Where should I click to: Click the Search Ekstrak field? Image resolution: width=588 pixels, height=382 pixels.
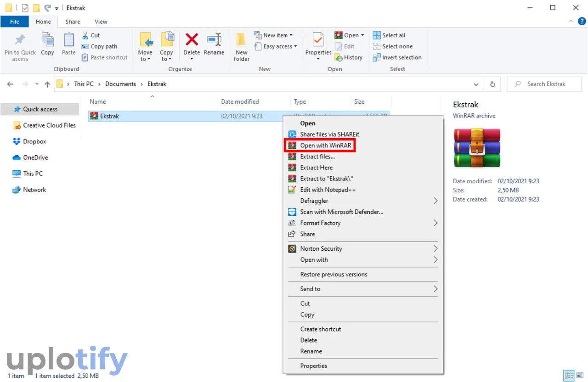coord(544,84)
